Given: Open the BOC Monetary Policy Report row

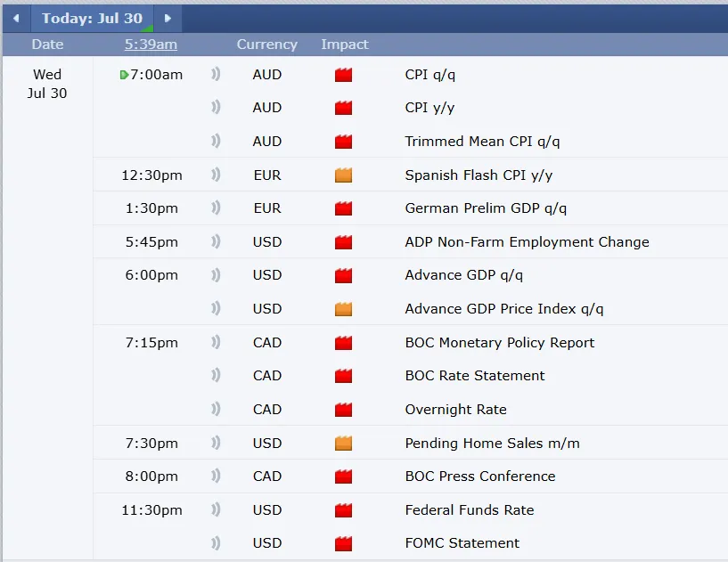Looking at the screenshot, I should point(499,343).
